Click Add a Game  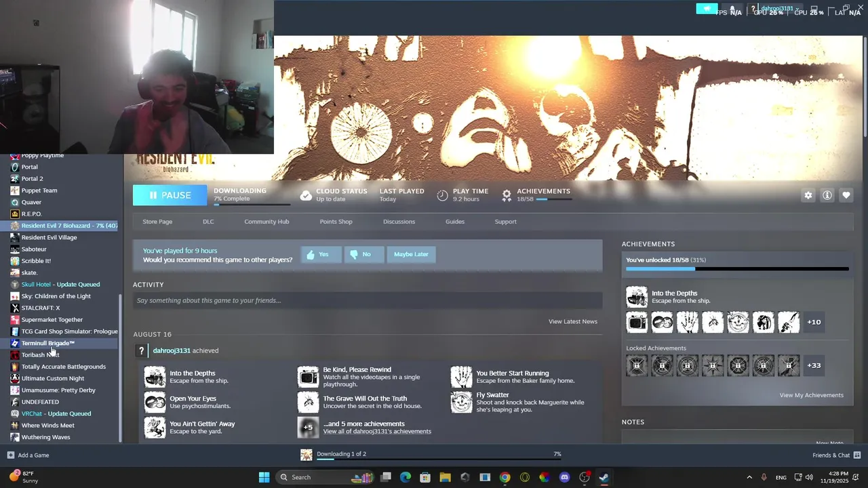click(x=28, y=455)
